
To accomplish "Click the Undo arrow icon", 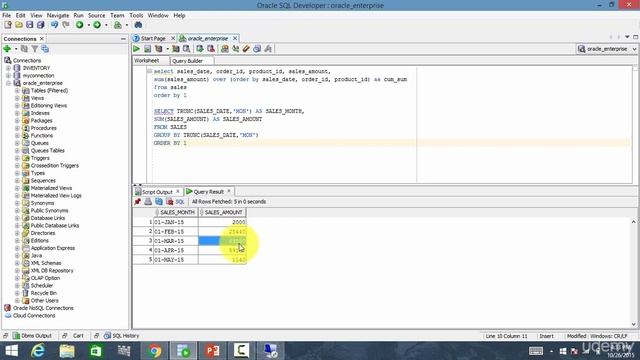I will click(54, 25).
